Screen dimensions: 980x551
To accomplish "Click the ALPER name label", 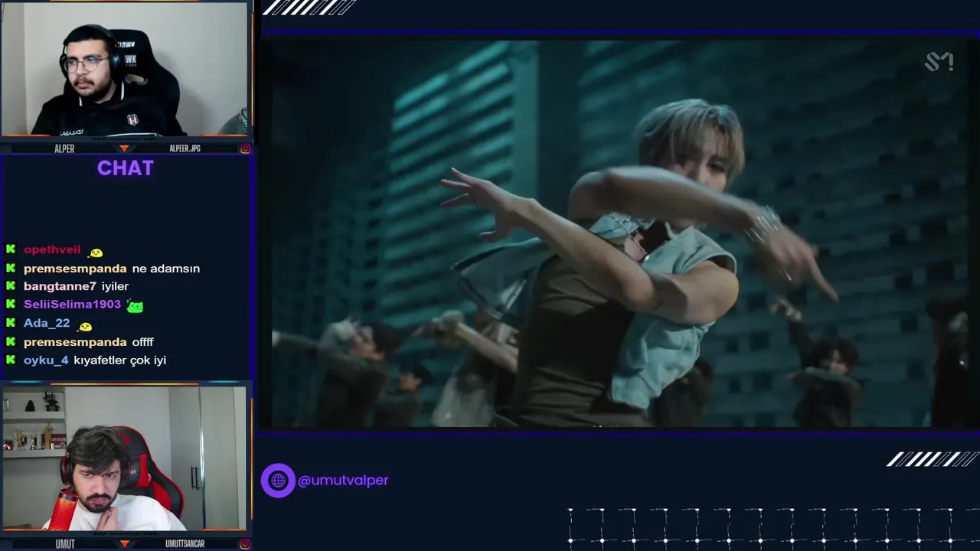I will click(x=64, y=148).
